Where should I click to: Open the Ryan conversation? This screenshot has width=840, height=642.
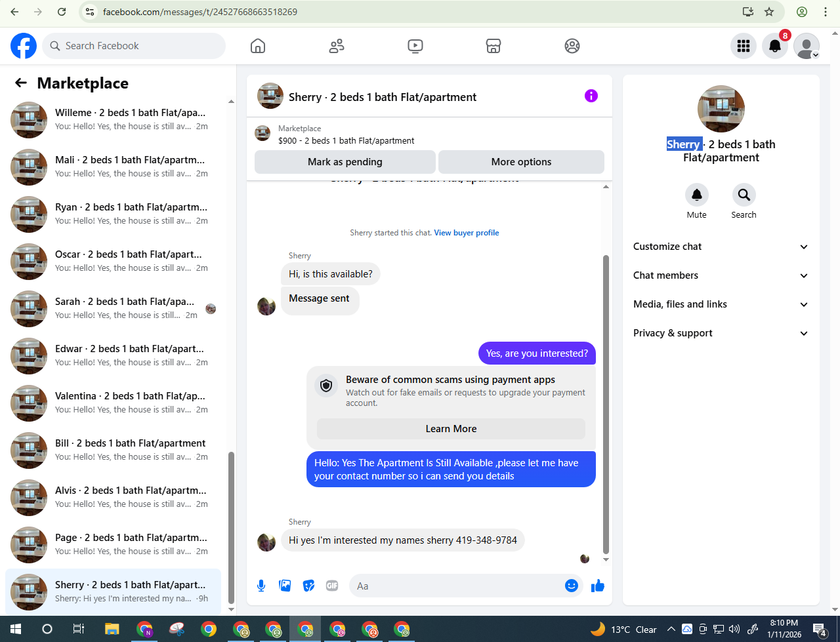coord(113,214)
